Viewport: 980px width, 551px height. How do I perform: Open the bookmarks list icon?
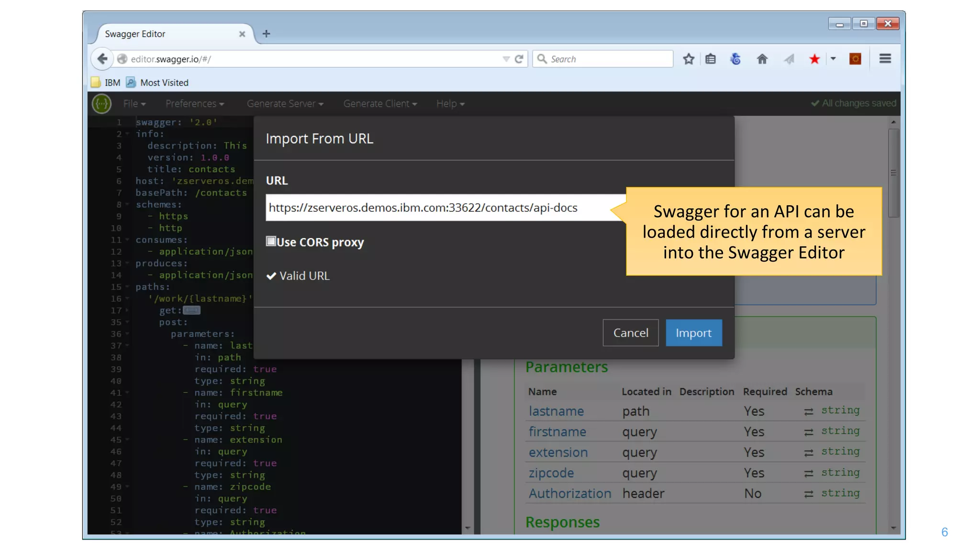(x=711, y=59)
